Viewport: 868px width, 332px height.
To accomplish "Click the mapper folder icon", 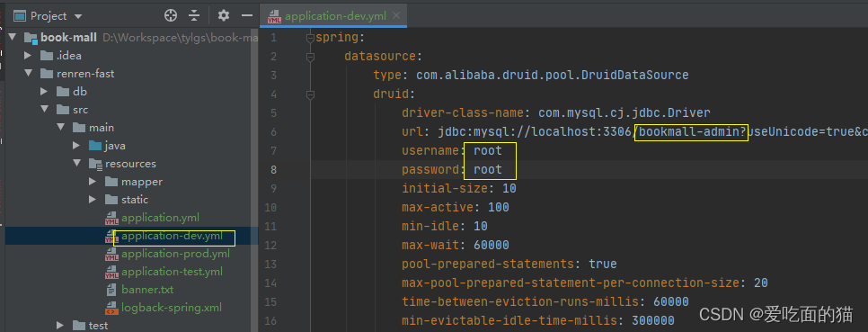I will (x=111, y=182).
